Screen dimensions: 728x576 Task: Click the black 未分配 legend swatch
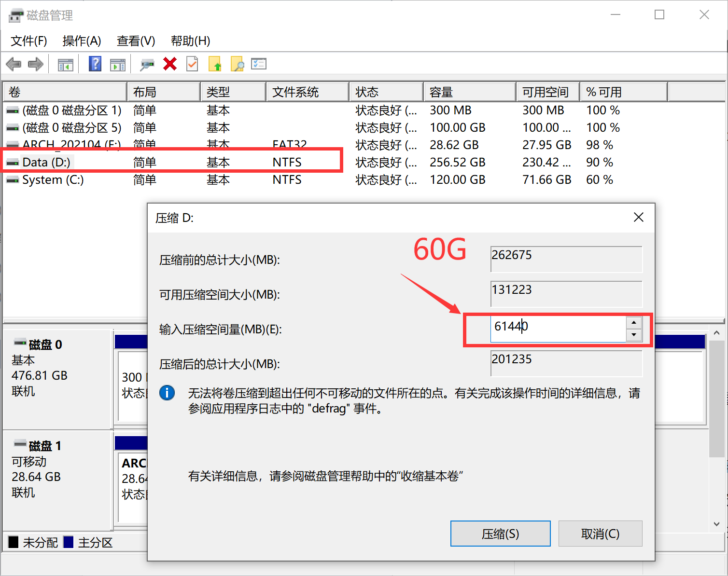[x=14, y=542]
